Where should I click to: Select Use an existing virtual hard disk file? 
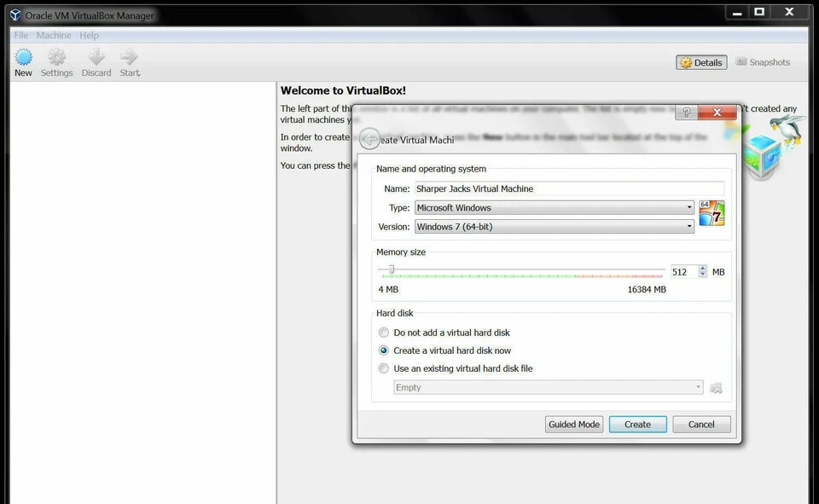(x=456, y=368)
